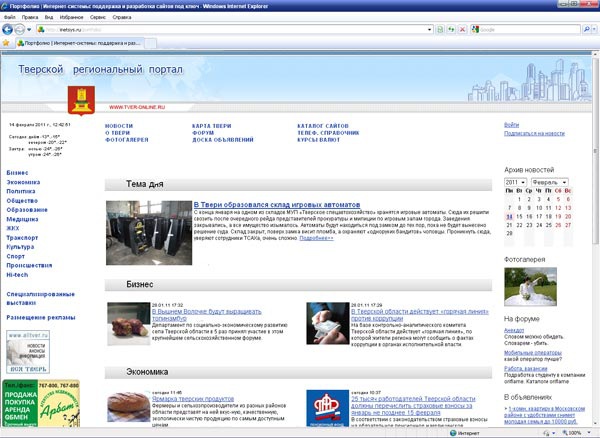Click the search magnifier icon
The height and width of the screenshot is (438, 600).
pos(586,30)
